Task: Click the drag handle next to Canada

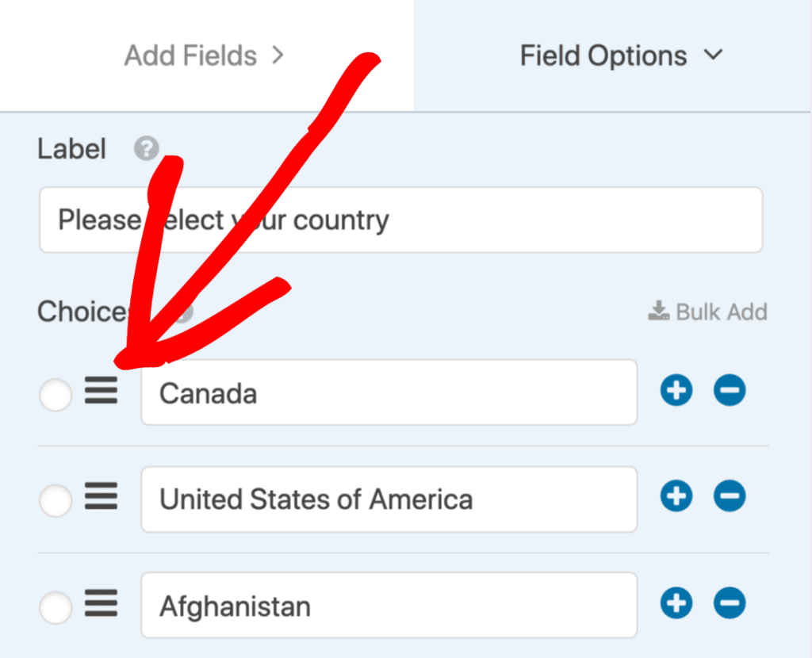Action: point(101,392)
